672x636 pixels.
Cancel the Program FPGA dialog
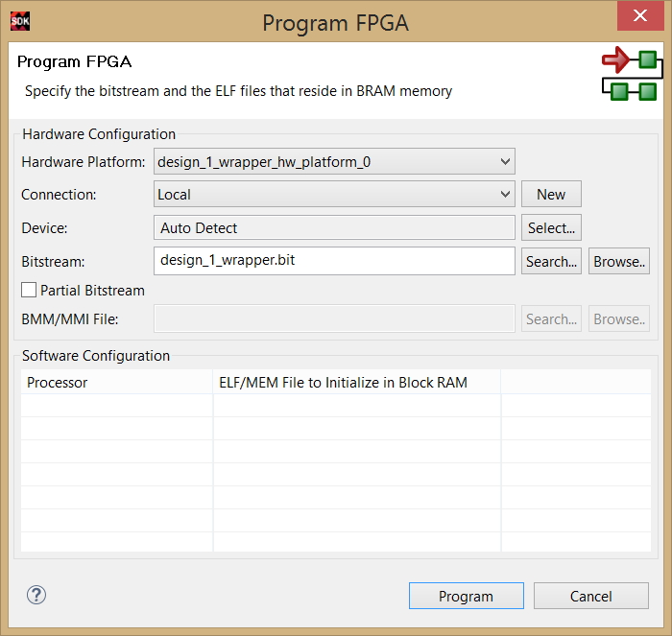coord(590,596)
